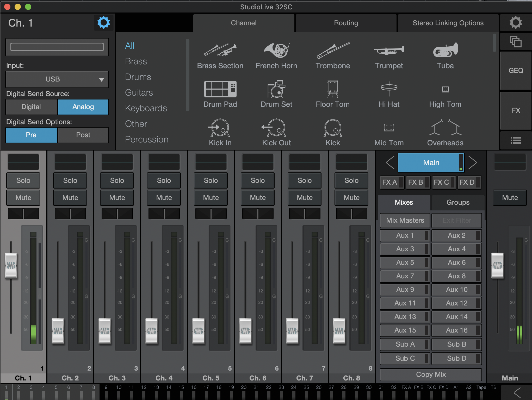Select the Aux 8 mix
The image size is (532, 400).
point(456,276)
